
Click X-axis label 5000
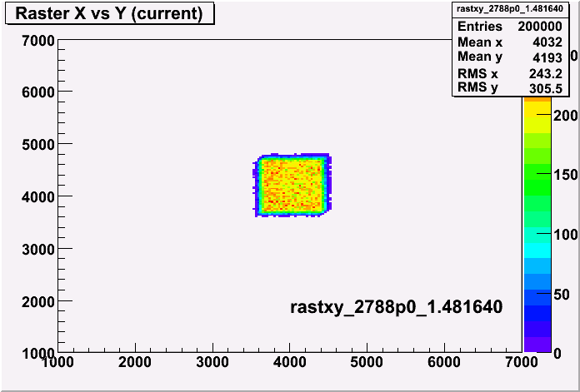pos(366,362)
